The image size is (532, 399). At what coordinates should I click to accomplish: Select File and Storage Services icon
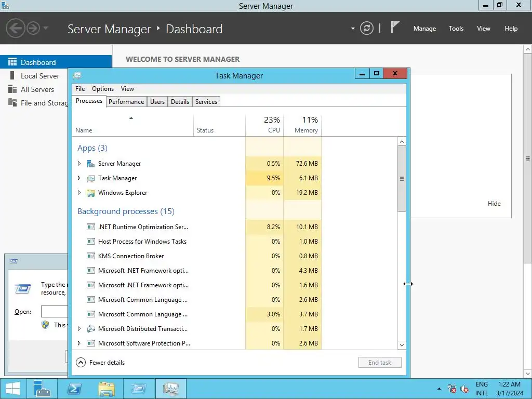(12, 102)
